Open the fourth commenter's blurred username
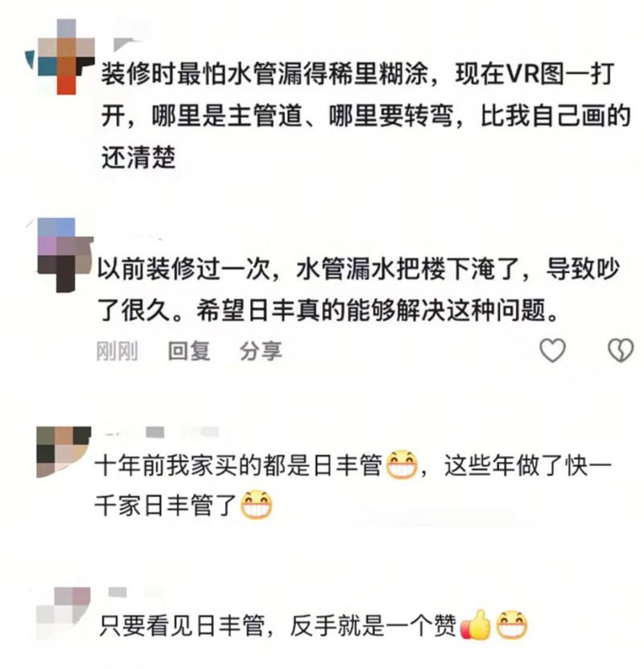The width and height of the screenshot is (644, 669). pos(134,592)
